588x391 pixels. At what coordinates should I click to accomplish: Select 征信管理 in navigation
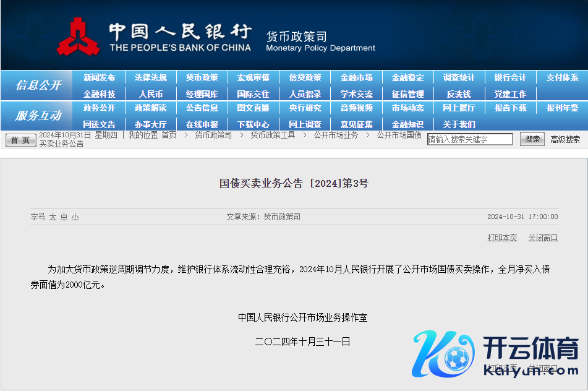[407, 94]
